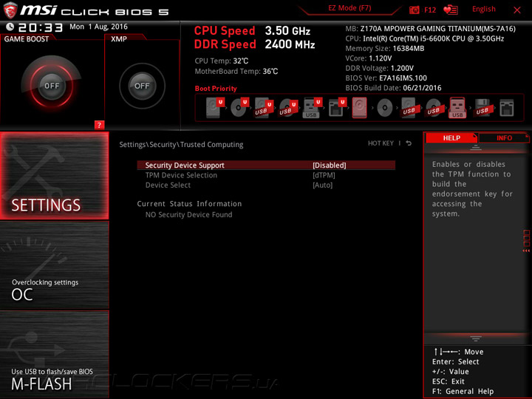
Task: Select the UEFI USB CD/DVD boot icon
Action: pos(288,108)
